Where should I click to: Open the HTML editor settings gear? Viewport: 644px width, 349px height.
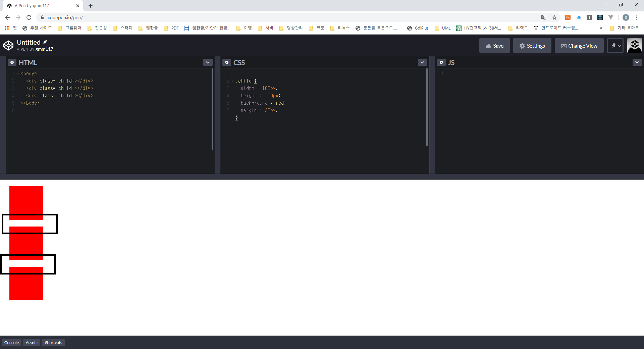(x=12, y=62)
